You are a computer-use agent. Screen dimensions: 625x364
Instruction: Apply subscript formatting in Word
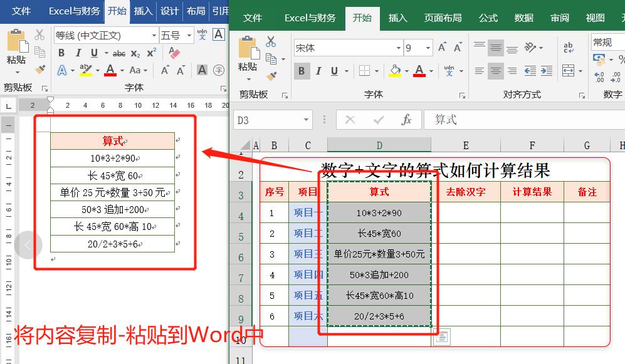click(135, 52)
